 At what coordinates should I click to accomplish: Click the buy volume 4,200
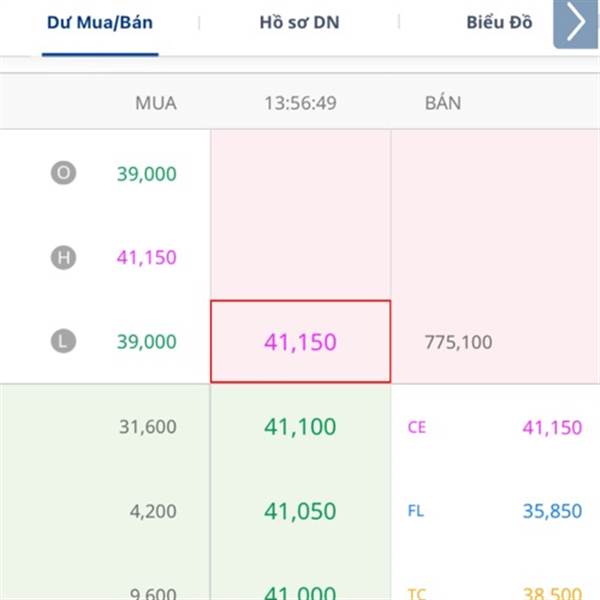[153, 511]
